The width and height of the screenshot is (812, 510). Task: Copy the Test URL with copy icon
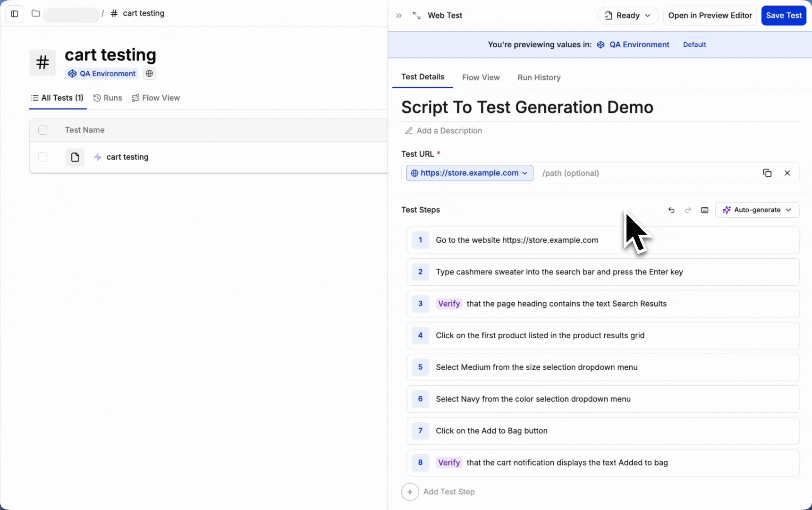767,173
